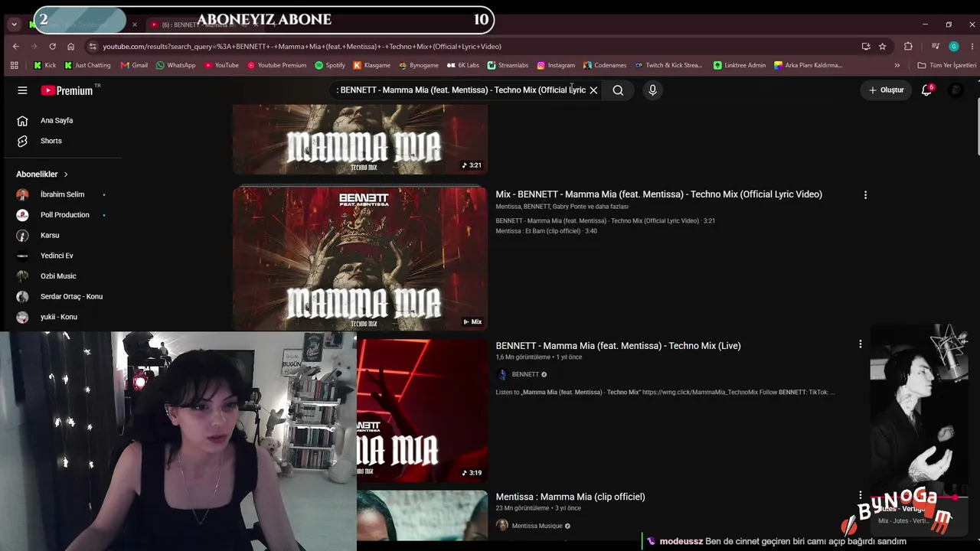The image size is (980, 551).
Task: Expand the Abonelikler subscriptions section
Action: [x=43, y=174]
